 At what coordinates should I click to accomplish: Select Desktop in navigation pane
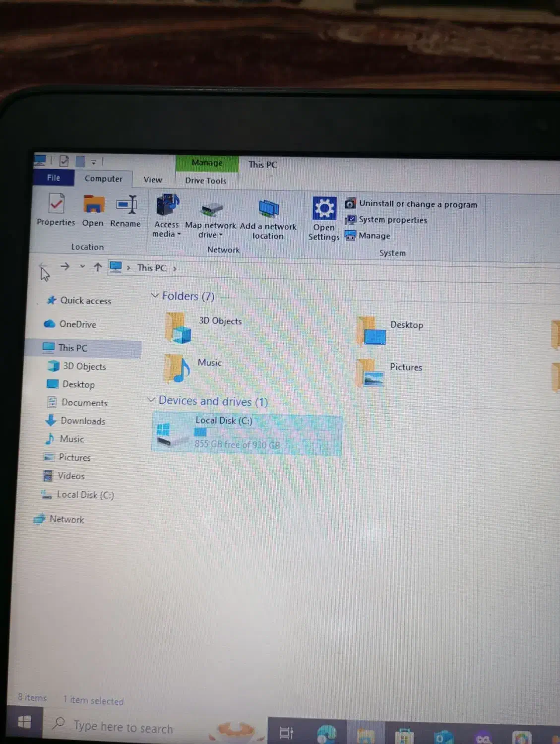(x=70, y=384)
